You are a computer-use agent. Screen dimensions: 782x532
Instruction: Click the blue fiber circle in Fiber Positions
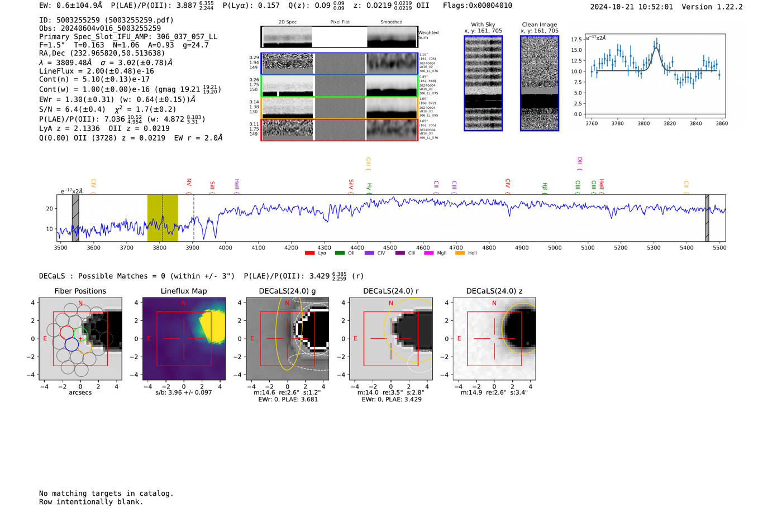(71, 344)
